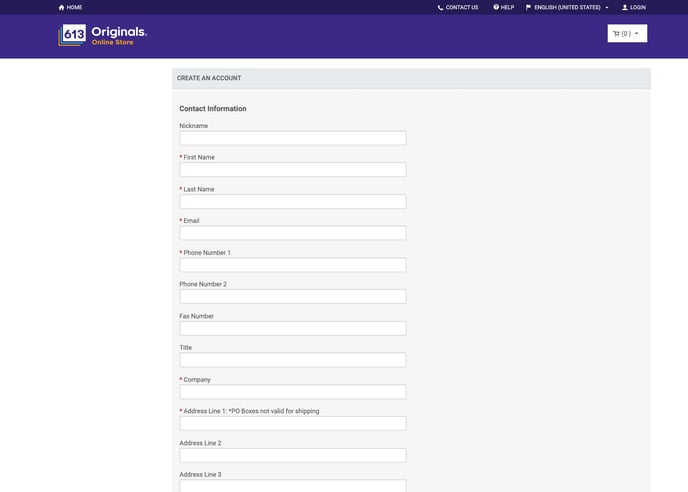Click the Help question mark icon
Screen dimensions: 688x492
[x=496, y=7]
